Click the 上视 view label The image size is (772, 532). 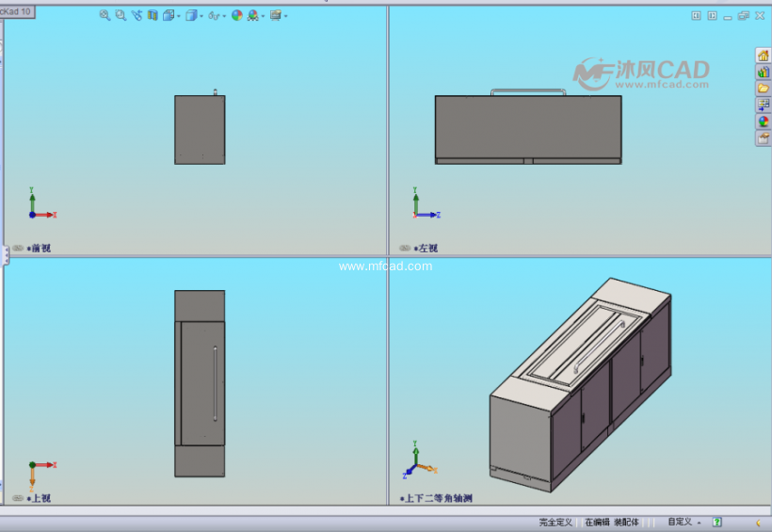point(40,498)
